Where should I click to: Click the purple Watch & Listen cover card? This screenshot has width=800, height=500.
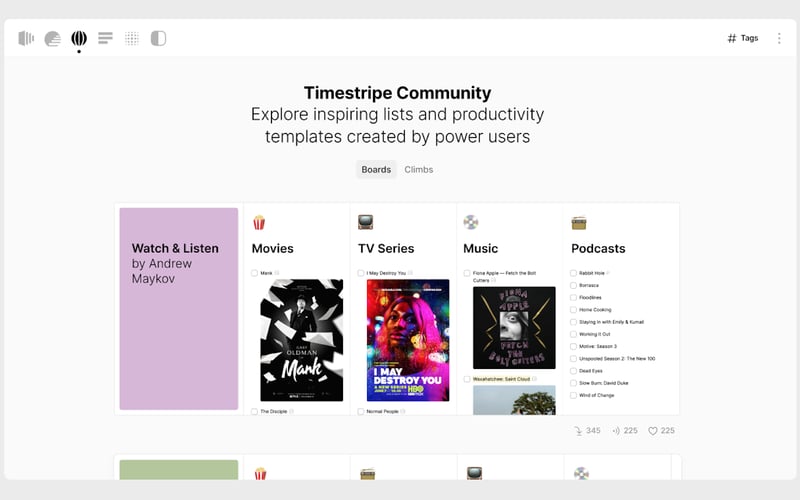click(179, 309)
